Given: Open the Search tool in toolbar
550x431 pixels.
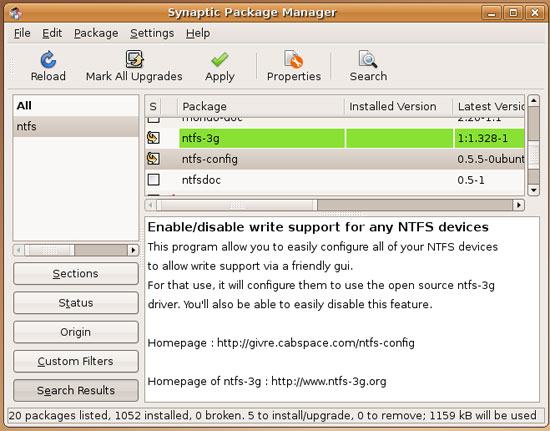Looking at the screenshot, I should (x=368, y=59).
